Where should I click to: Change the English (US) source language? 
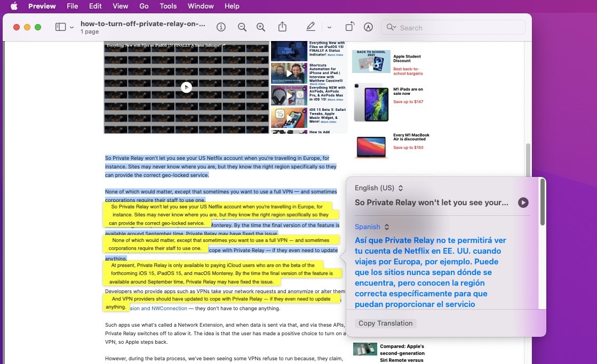[379, 188]
